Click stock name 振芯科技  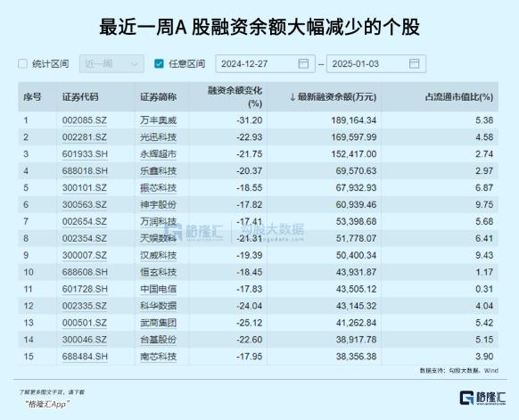coord(158,187)
